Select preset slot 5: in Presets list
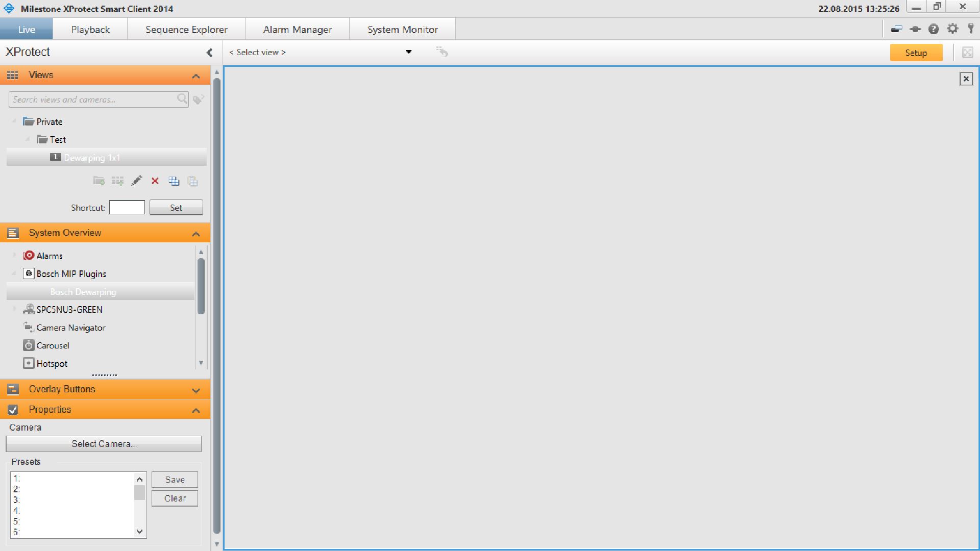Screen dimensions: 980x551 click(72, 521)
